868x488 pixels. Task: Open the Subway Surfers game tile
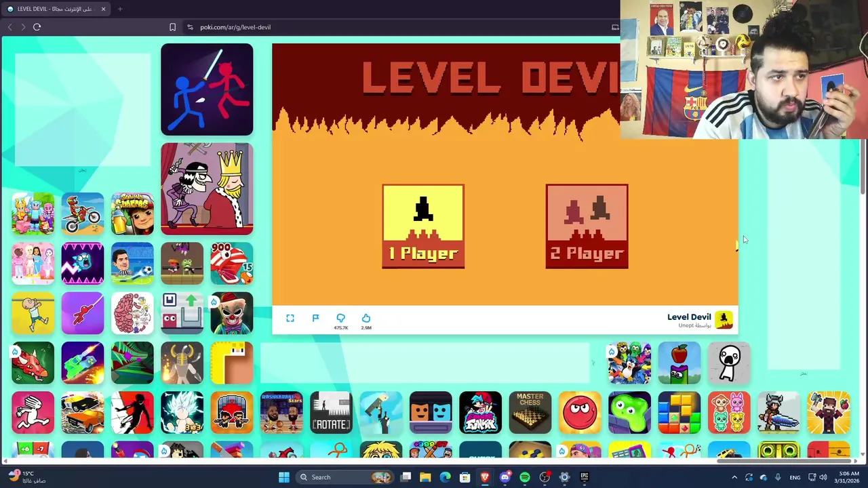(x=132, y=213)
